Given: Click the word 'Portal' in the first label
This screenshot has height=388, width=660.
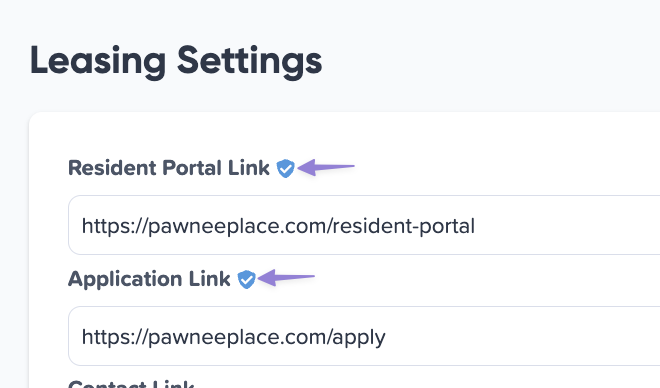Looking at the screenshot, I should point(192,168).
